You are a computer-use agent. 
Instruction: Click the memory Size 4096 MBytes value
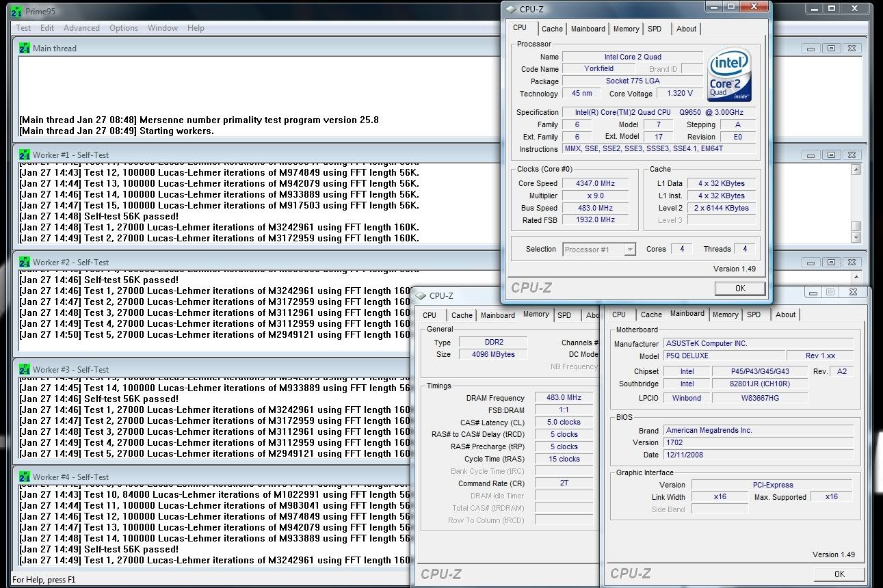[x=493, y=354]
